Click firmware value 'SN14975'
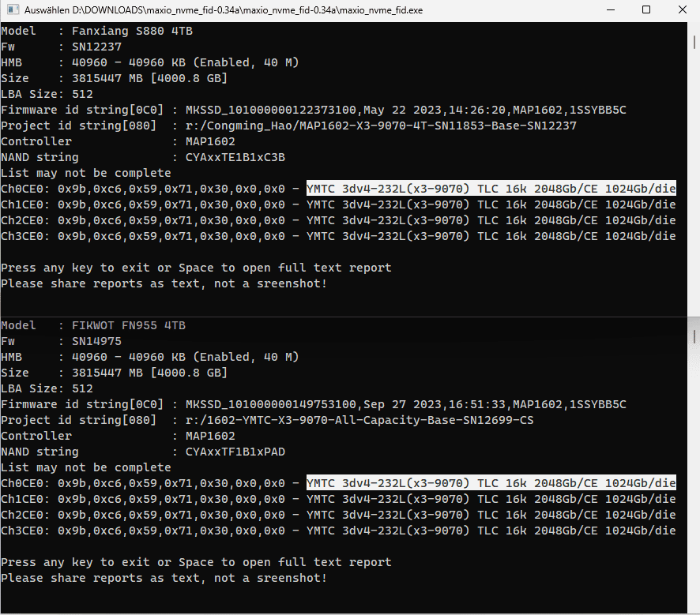The image size is (700, 615). click(x=97, y=341)
